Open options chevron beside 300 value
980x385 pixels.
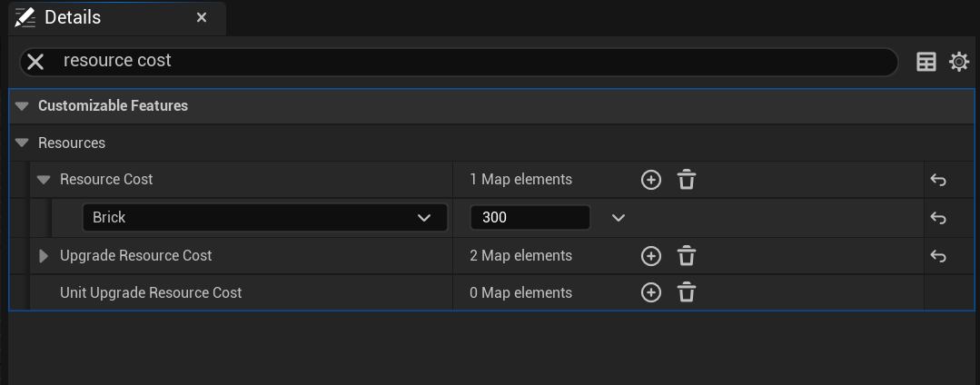coord(619,218)
